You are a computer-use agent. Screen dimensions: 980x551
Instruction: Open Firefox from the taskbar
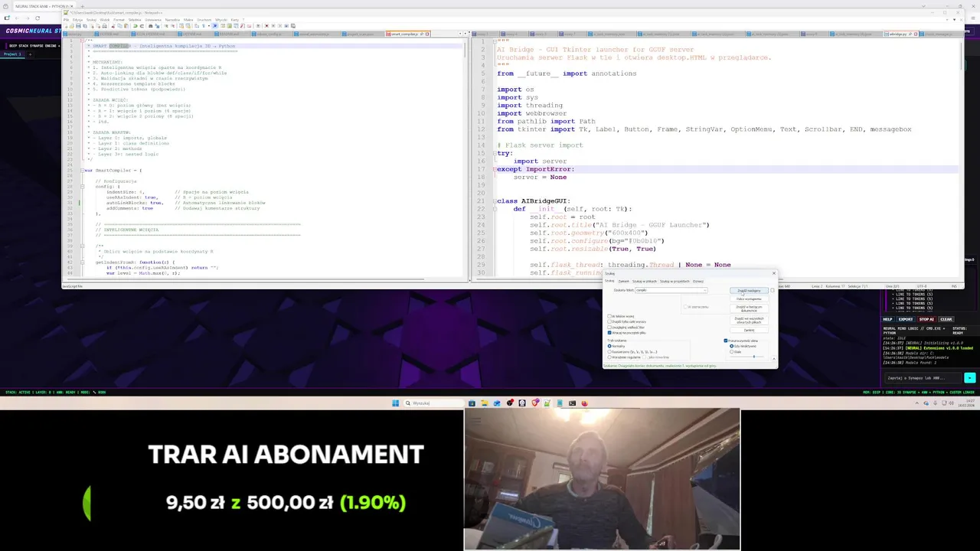coord(585,403)
